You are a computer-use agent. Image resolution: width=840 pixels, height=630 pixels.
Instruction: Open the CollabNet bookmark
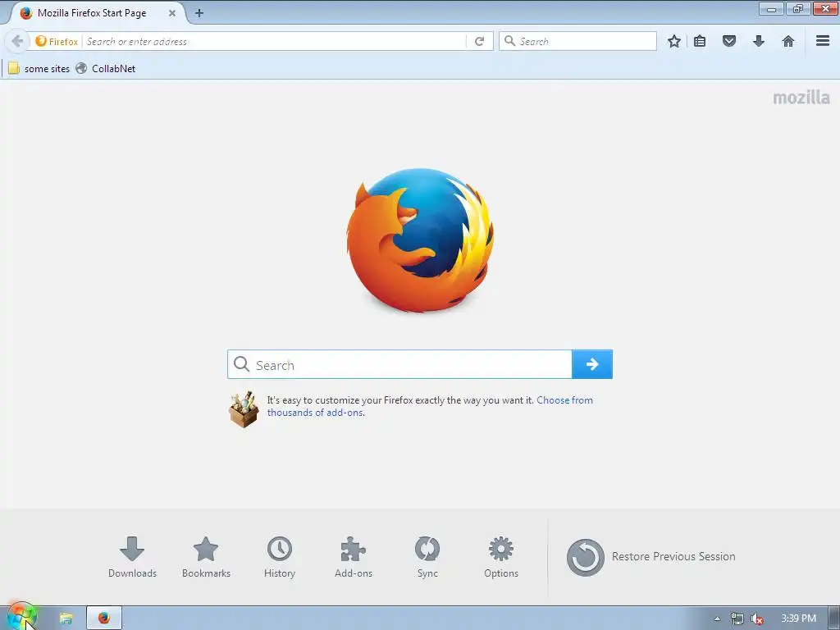tap(106, 69)
